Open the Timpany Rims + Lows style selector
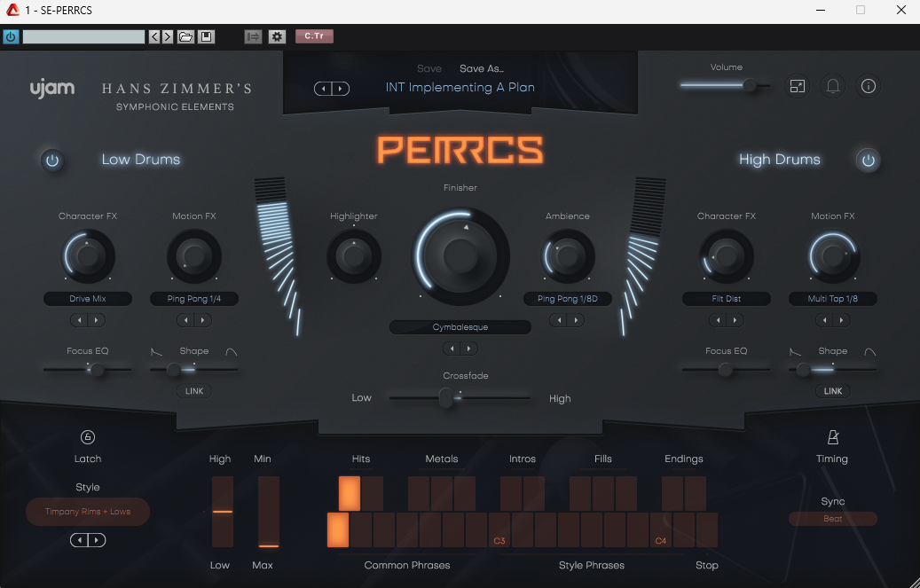Screen dimensions: 920x588 [88, 512]
